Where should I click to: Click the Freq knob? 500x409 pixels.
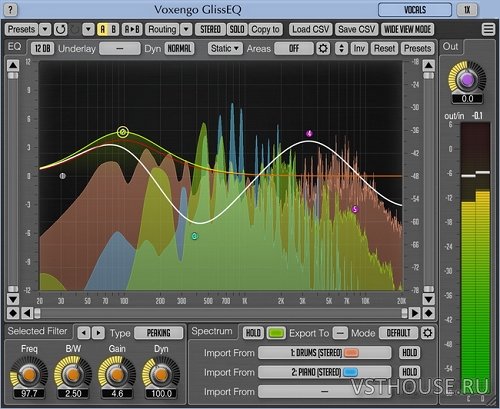(29, 374)
